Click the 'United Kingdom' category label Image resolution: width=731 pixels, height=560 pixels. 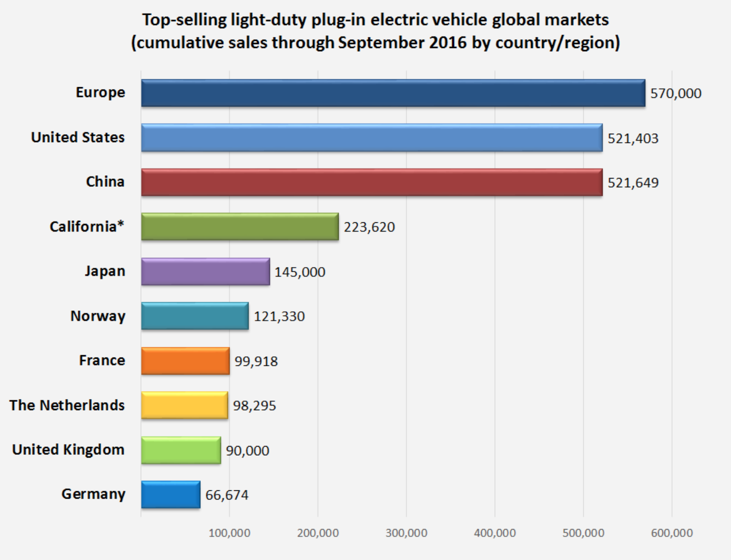point(68,450)
